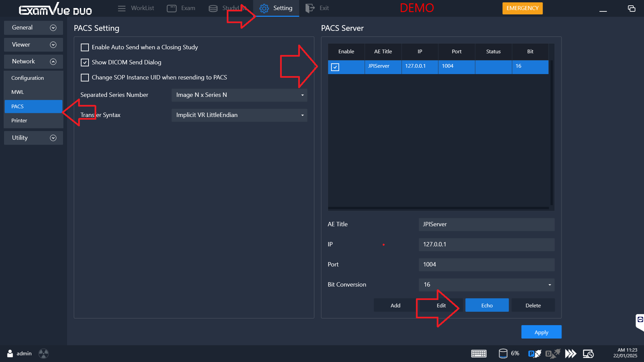Open Transfer Syntax dropdown
Viewport: 644px width, 362px height.
point(239,115)
